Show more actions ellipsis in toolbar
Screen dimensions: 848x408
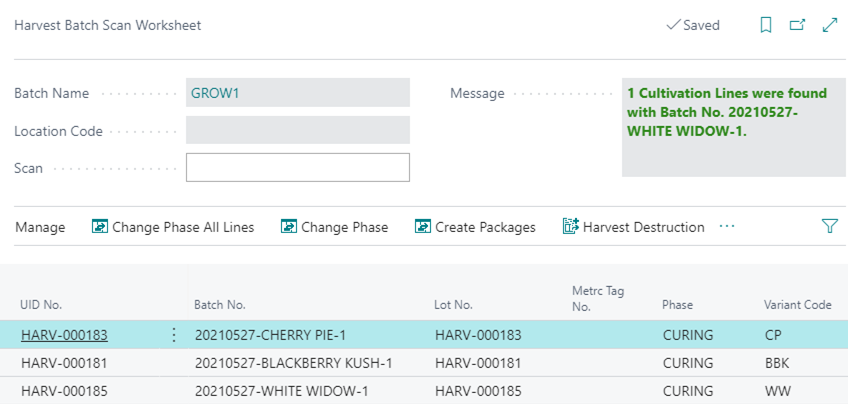pos(727,227)
